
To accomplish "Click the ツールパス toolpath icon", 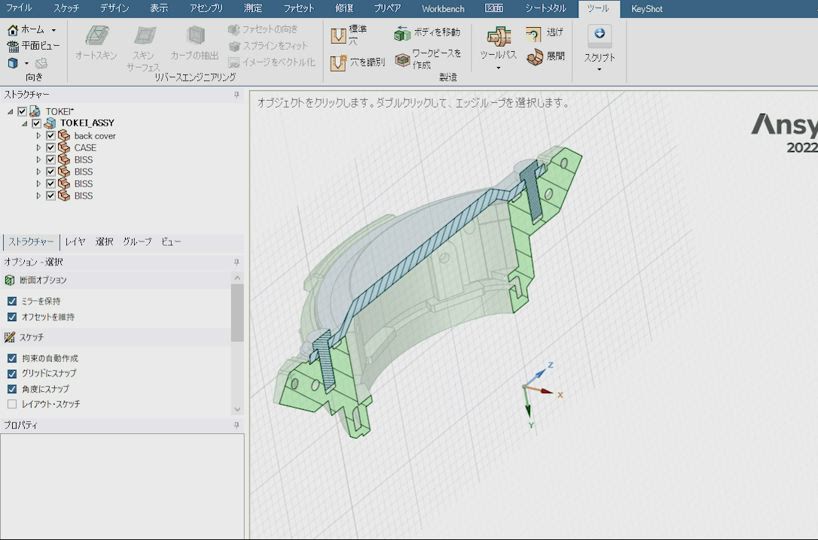I will point(499,37).
